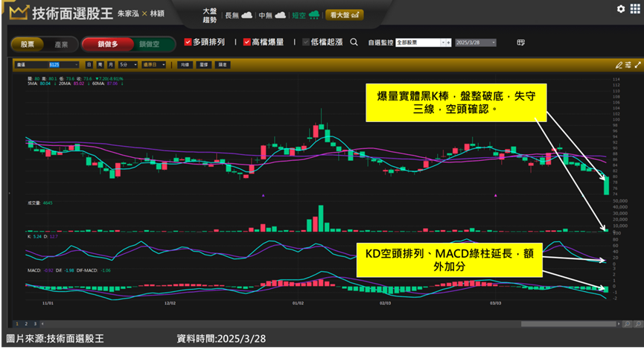Click the 11/01 date marker on time axis
The width and height of the screenshot is (644, 350).
[48, 303]
